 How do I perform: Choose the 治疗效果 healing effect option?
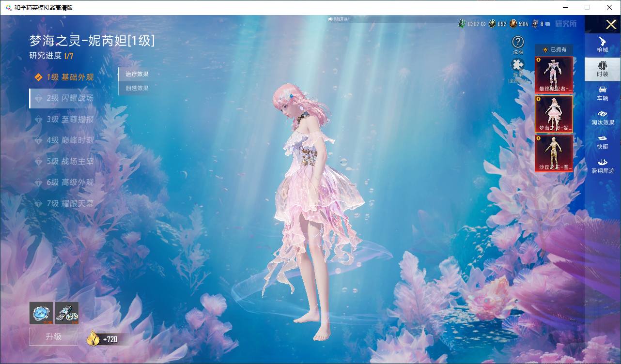click(x=137, y=74)
